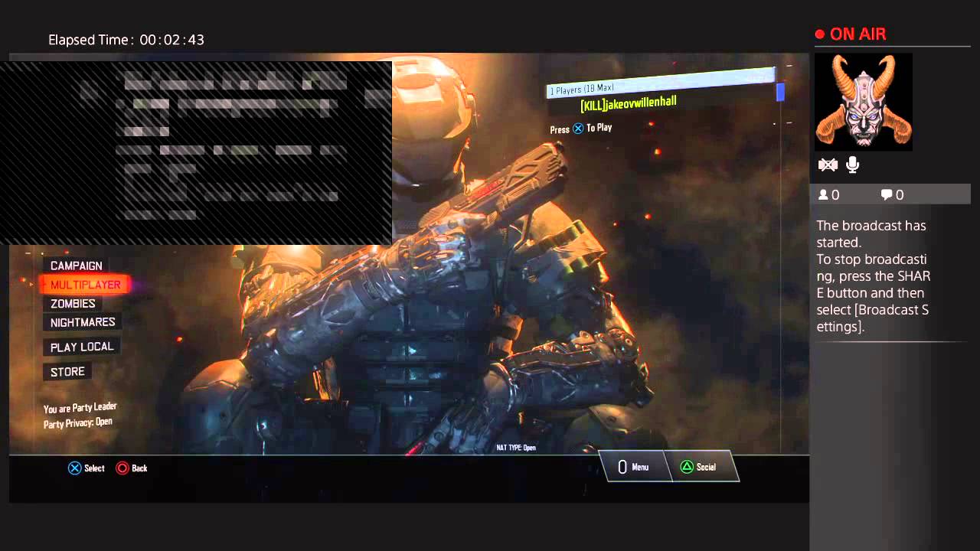
Task: Select PLAY LOCAL in the menu
Action: coord(82,347)
